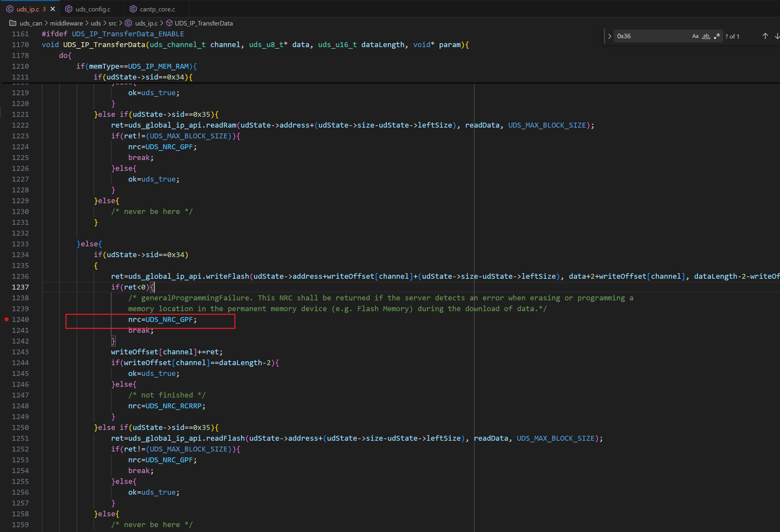This screenshot has height=532, width=780.
Task: Close the uds_ip.c editor tab
Action: click(x=53, y=9)
